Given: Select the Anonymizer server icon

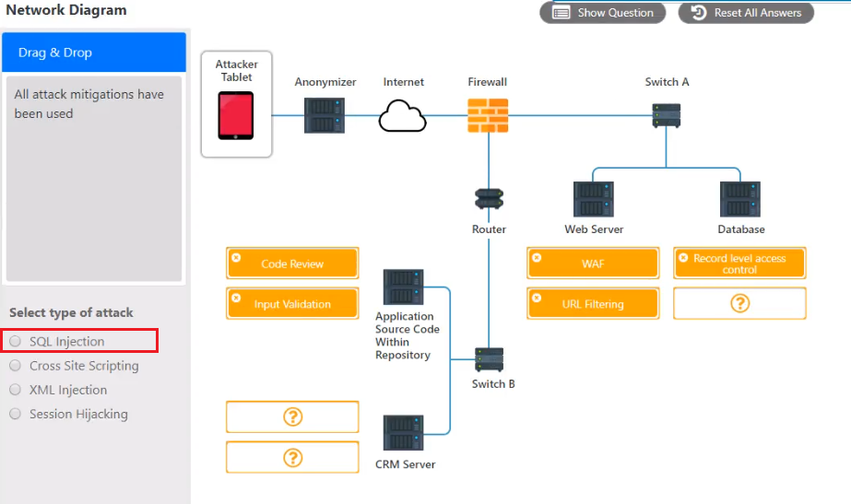Looking at the screenshot, I should pyautogui.click(x=324, y=115).
